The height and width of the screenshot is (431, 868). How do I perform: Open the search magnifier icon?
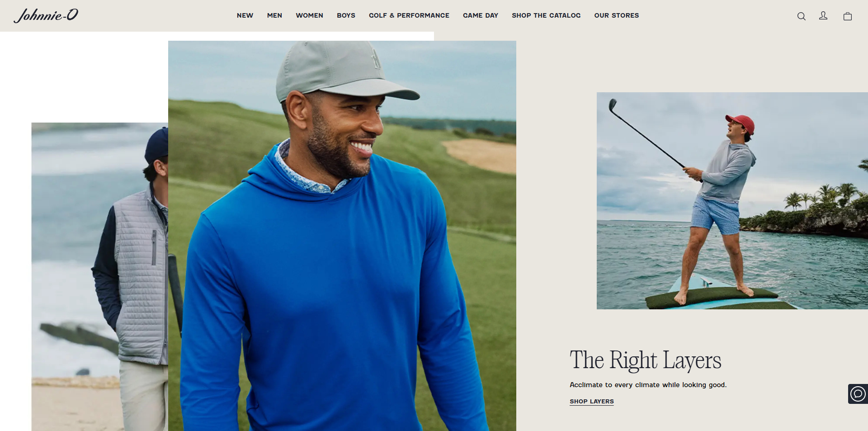pyautogui.click(x=801, y=16)
